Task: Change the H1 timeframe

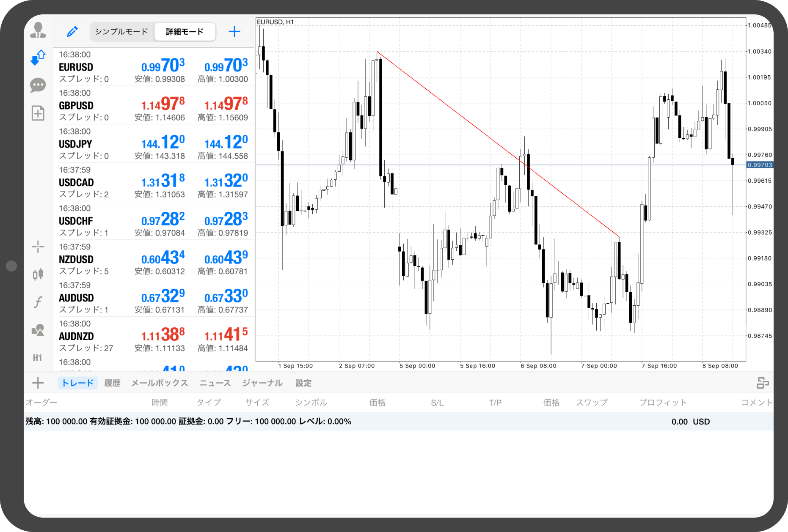Action: 38,358
